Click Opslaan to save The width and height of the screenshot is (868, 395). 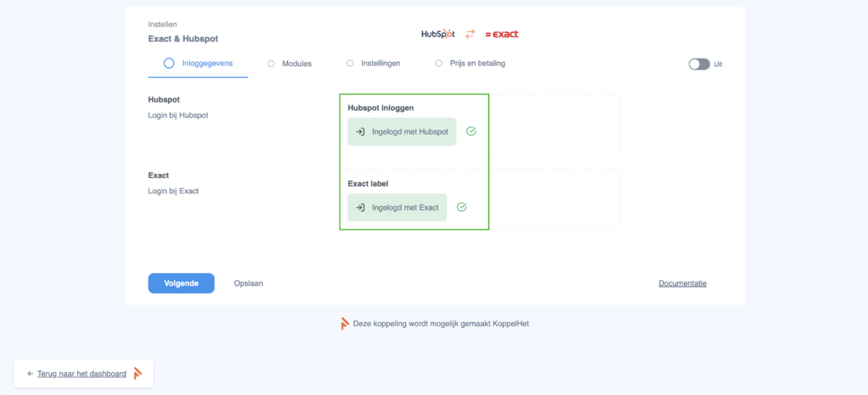tap(248, 283)
